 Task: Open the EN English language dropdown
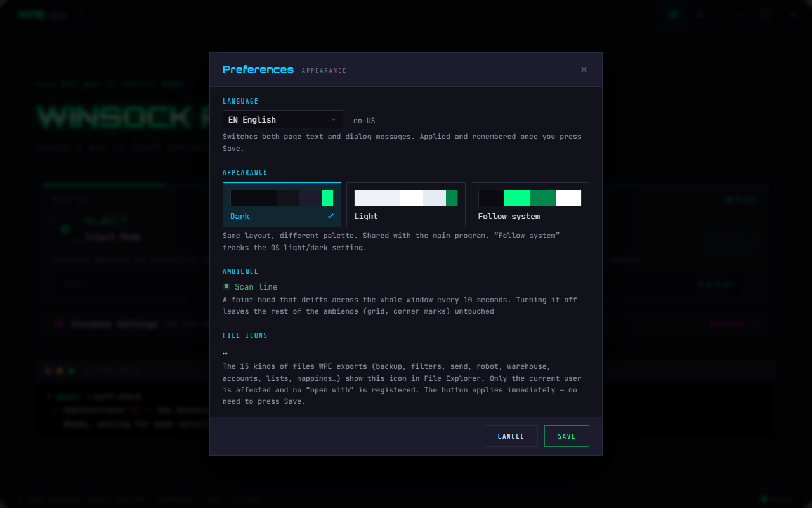(x=282, y=119)
